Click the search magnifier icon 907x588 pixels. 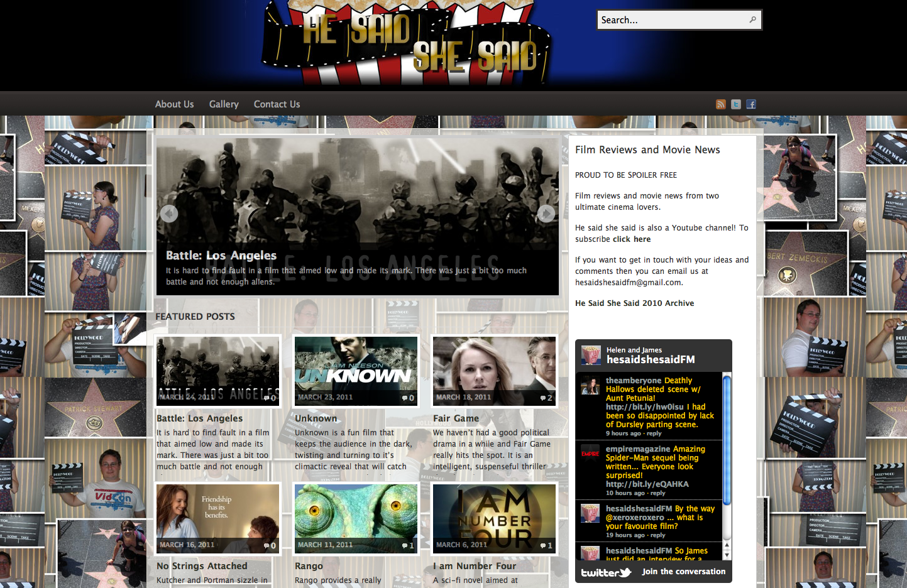[x=752, y=20]
